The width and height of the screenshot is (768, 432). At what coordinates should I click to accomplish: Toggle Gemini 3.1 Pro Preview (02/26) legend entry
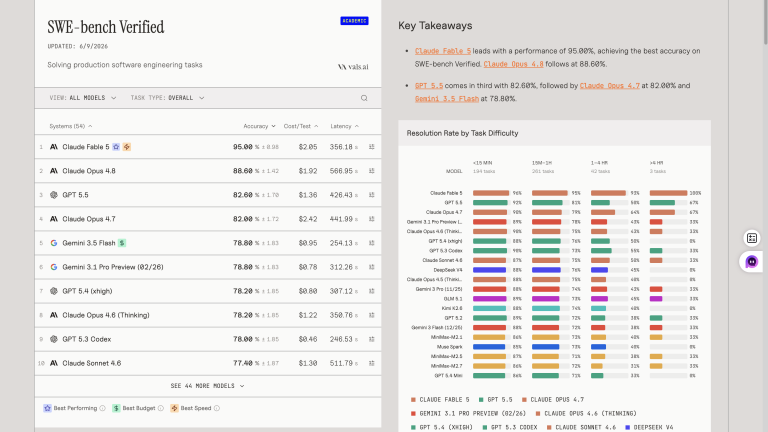(x=468, y=413)
